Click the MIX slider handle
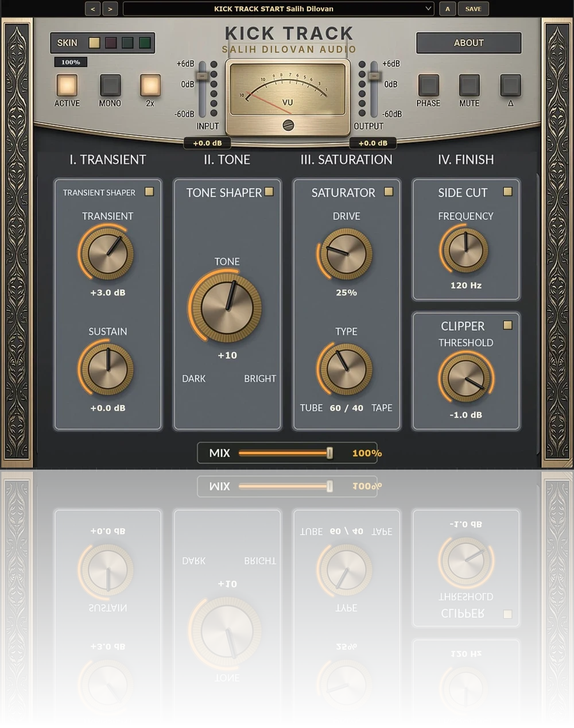This screenshot has height=728, width=574. click(x=329, y=453)
